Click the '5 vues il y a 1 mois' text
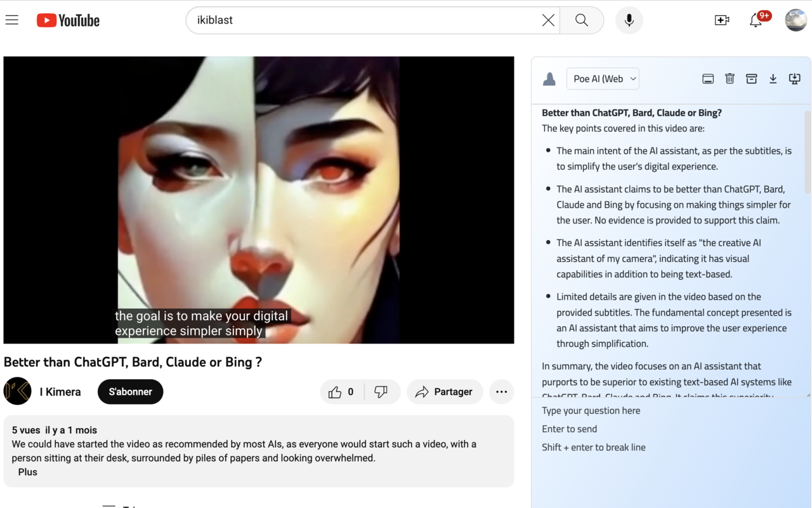Viewport: 812px width, 508px height. [55, 430]
